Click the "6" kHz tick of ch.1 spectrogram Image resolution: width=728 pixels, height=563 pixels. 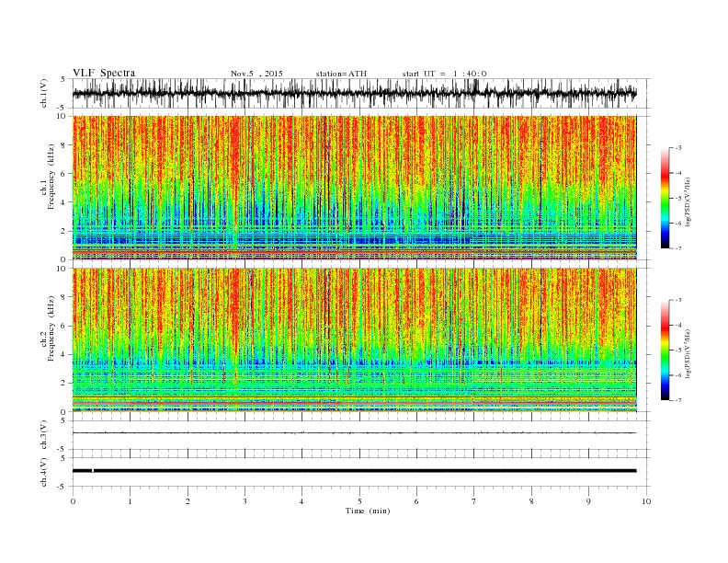(x=63, y=174)
